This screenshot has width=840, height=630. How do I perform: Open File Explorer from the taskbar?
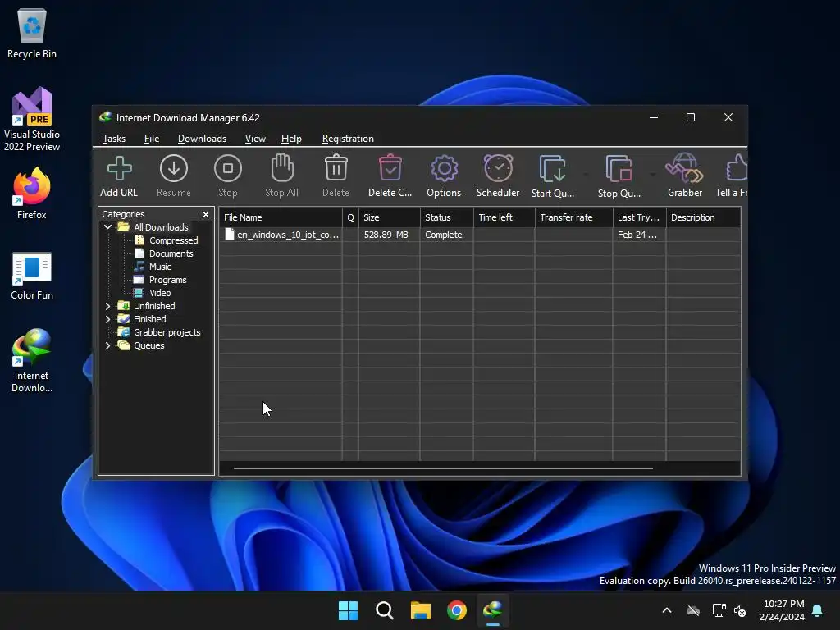[x=421, y=610]
